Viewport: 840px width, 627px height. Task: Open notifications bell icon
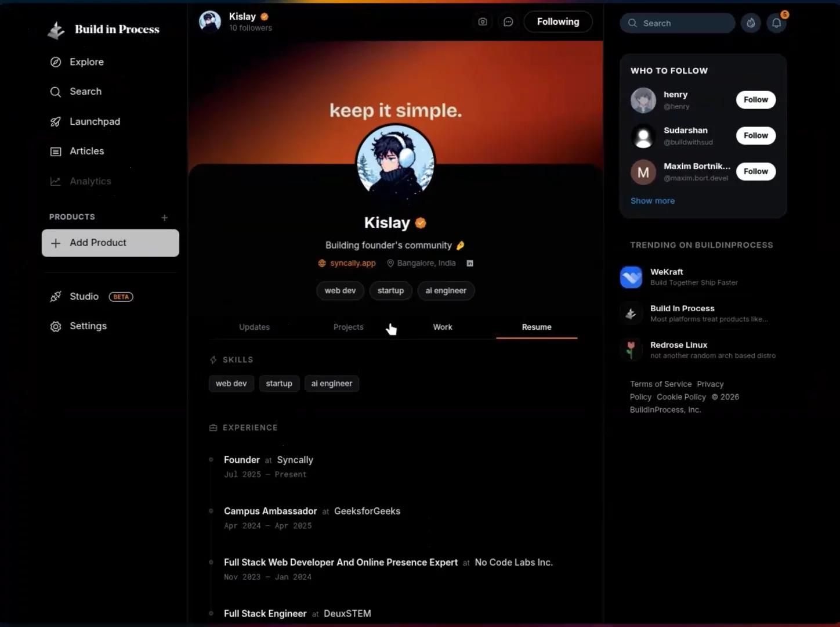776,23
